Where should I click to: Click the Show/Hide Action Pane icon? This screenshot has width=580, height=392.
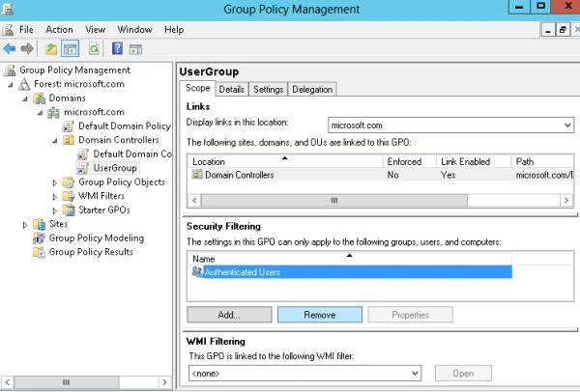[135, 49]
